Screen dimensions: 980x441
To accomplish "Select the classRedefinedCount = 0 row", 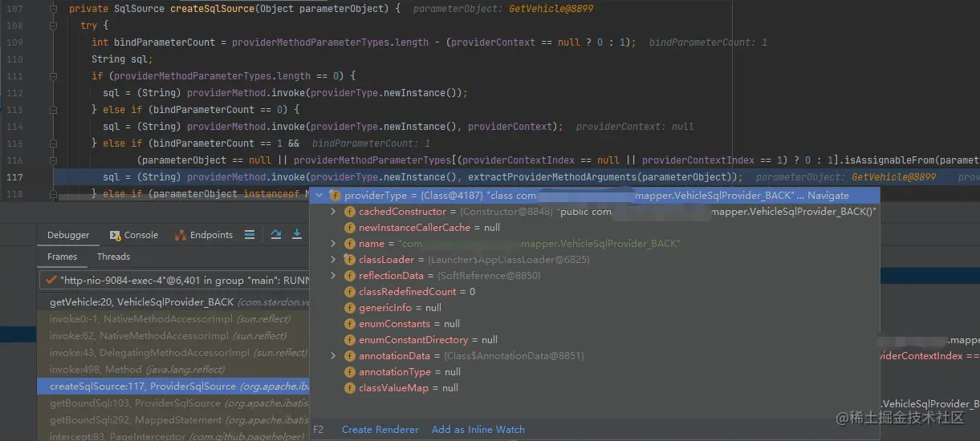I will (595, 292).
